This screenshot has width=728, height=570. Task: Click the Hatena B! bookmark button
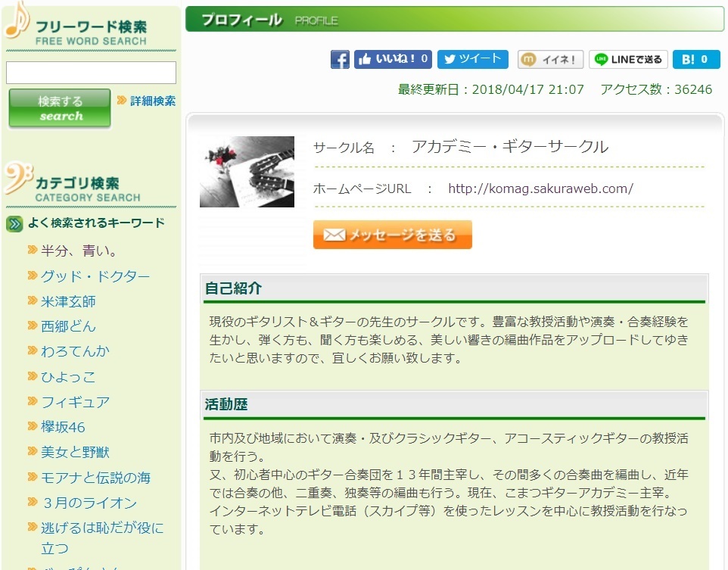[695, 60]
